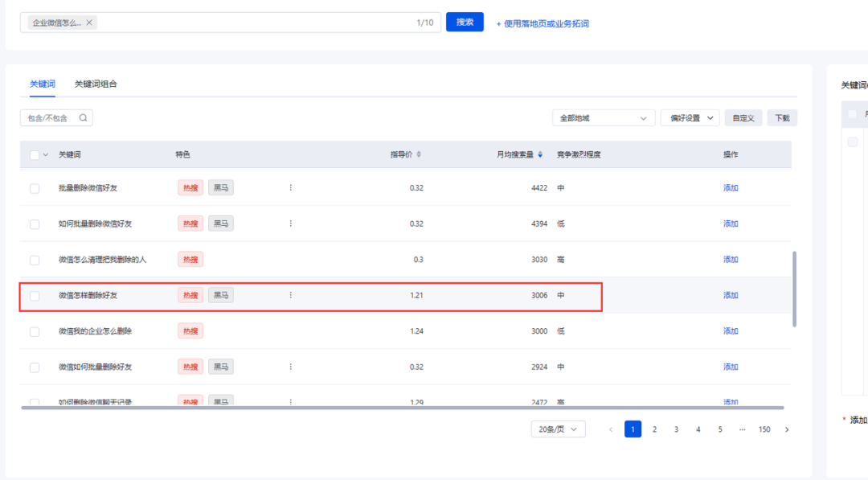This screenshot has width=868, height=480.
Task: Click 热搜 tag in 微信如何批量删除好友 row
Action: tap(190, 367)
